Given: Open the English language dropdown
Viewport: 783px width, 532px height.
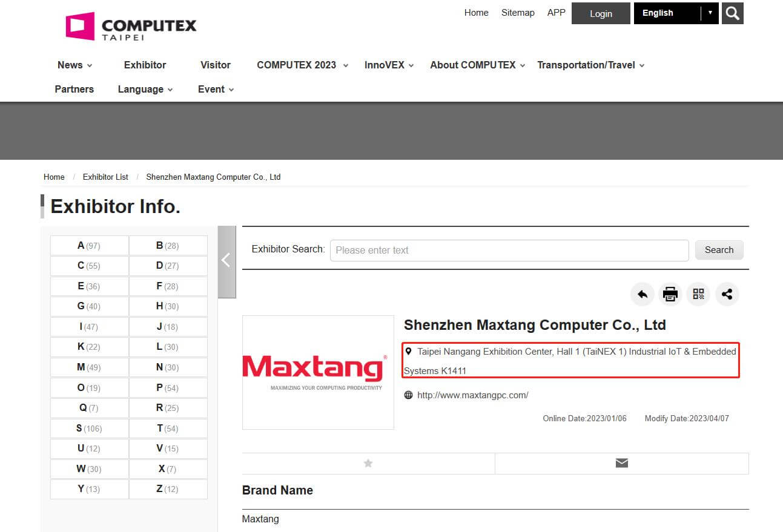Looking at the screenshot, I should (x=675, y=13).
